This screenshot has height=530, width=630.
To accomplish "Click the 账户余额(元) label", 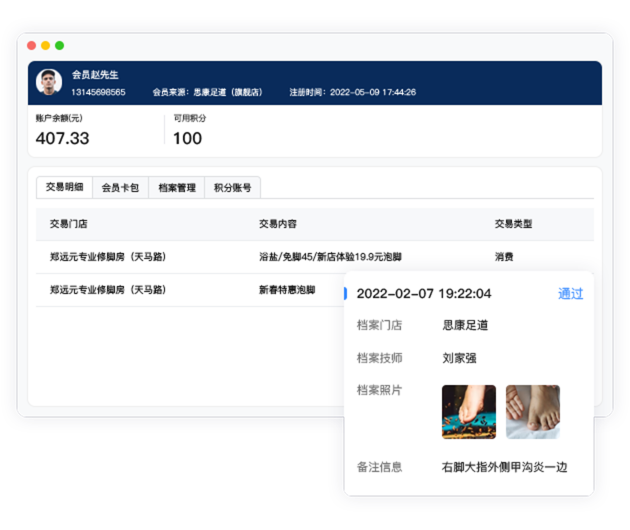I will point(59,118).
